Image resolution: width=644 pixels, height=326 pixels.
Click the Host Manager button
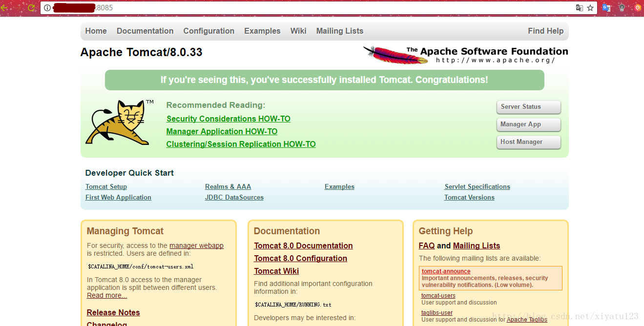coord(528,142)
